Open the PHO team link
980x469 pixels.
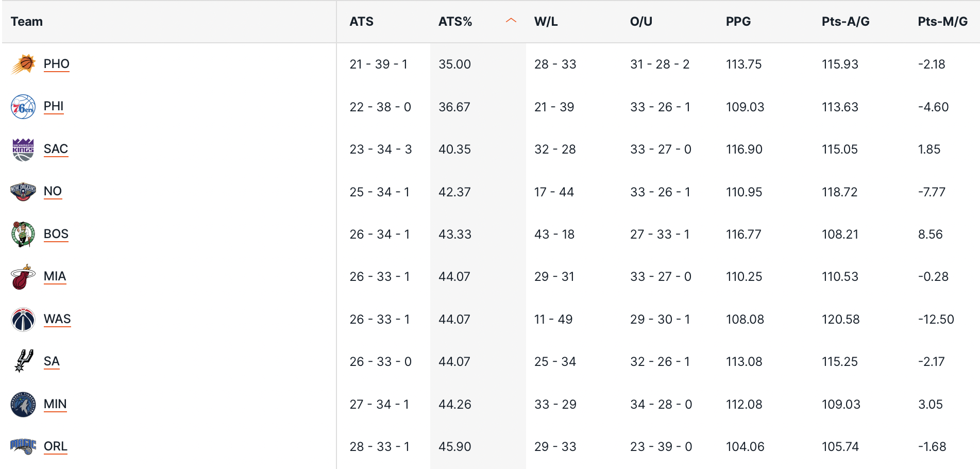(x=56, y=64)
